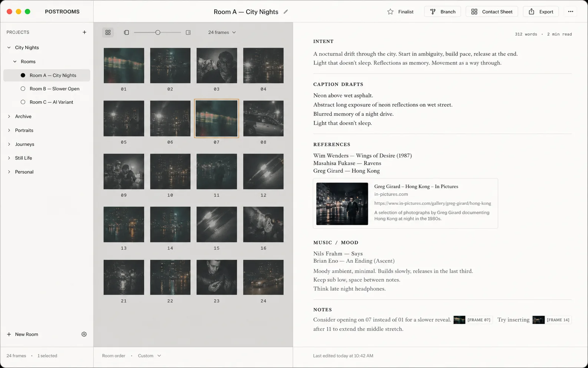Viewport: 588px width, 368px height.
Task: Select frame 23 thumbnail
Action: tap(217, 277)
